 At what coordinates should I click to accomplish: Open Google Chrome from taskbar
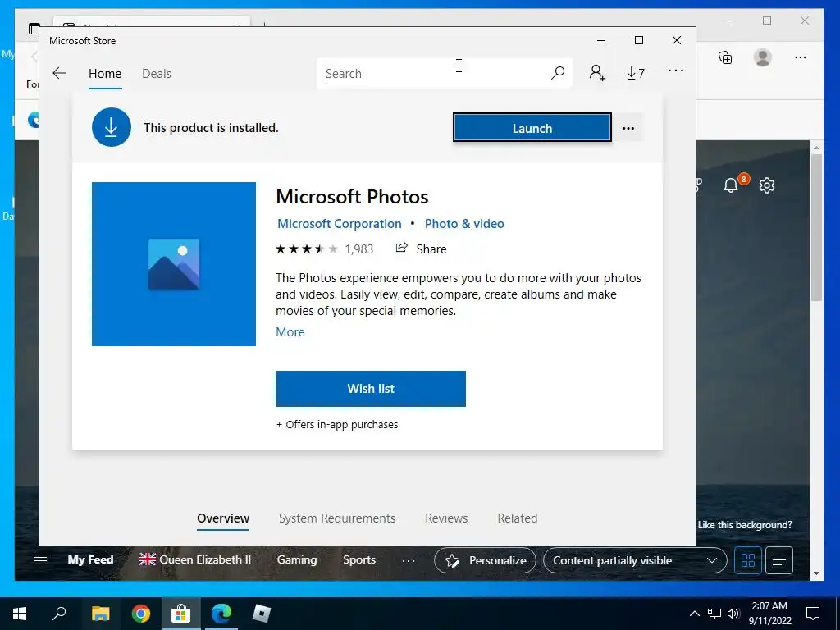(x=141, y=614)
